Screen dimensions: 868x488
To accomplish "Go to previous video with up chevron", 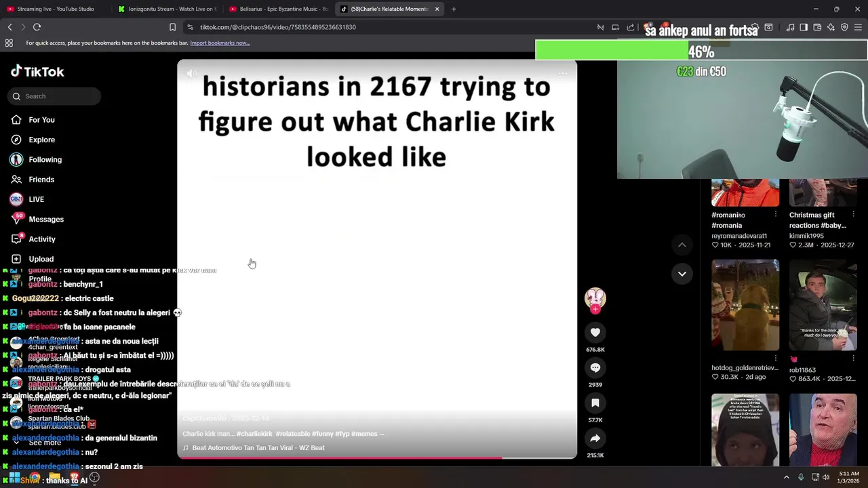I will pyautogui.click(x=682, y=245).
